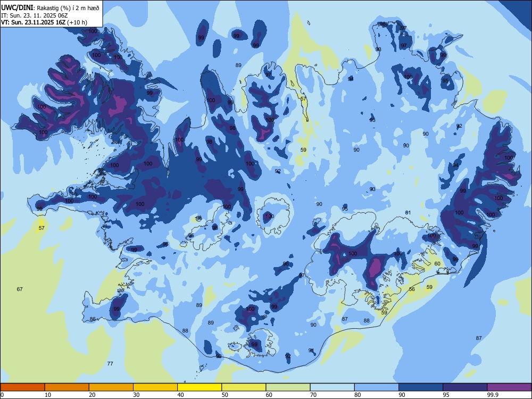Click the '77' humidity value on the map
532x399 pixels.
pos(110,363)
